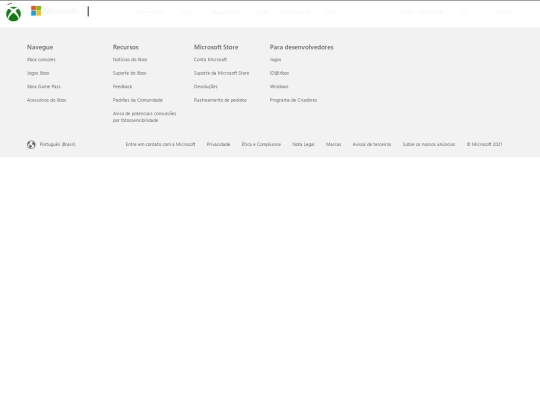The image size is (540, 405).
Task: Open the Jogar header item
Action: [x=262, y=12]
